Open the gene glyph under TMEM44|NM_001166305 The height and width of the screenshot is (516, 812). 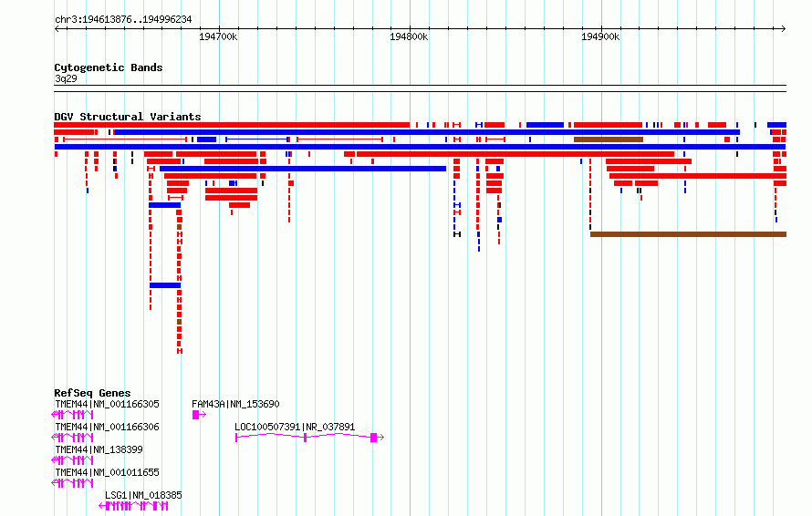click(72, 415)
